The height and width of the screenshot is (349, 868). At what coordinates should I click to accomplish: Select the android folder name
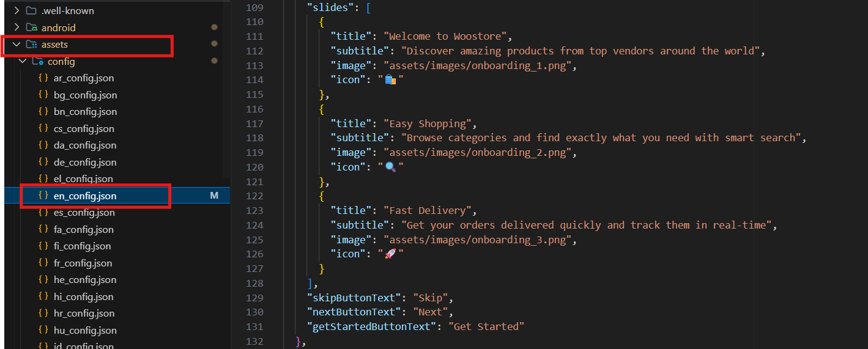[59, 28]
